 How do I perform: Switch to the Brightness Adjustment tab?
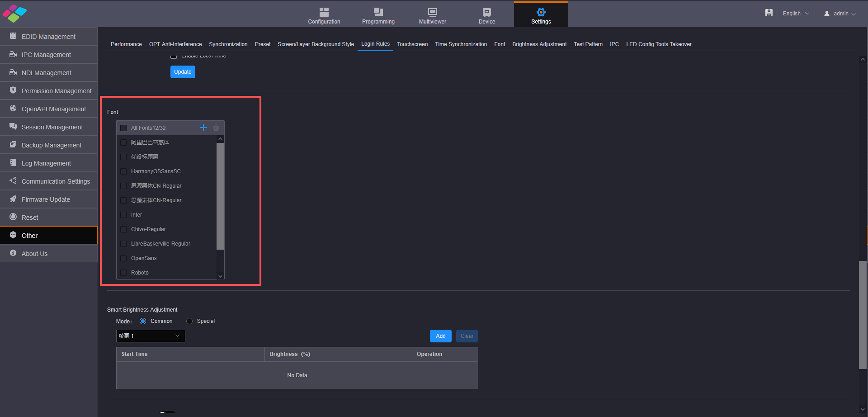tap(539, 44)
